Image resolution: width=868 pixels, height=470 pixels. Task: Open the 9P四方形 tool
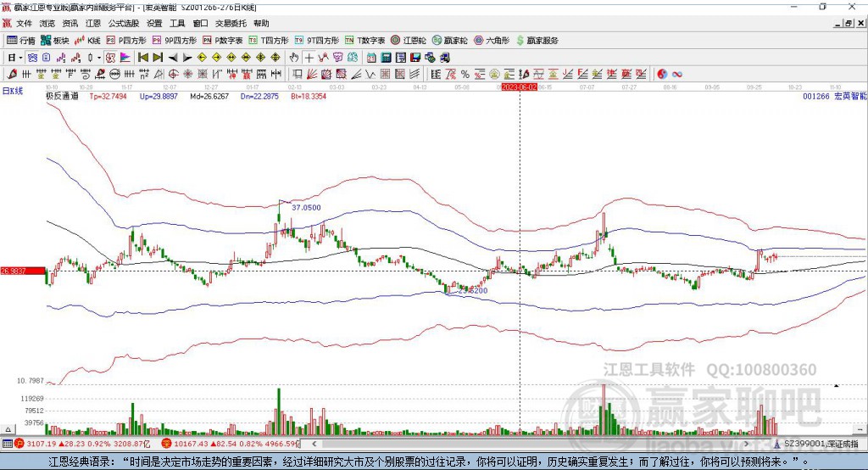[175, 41]
